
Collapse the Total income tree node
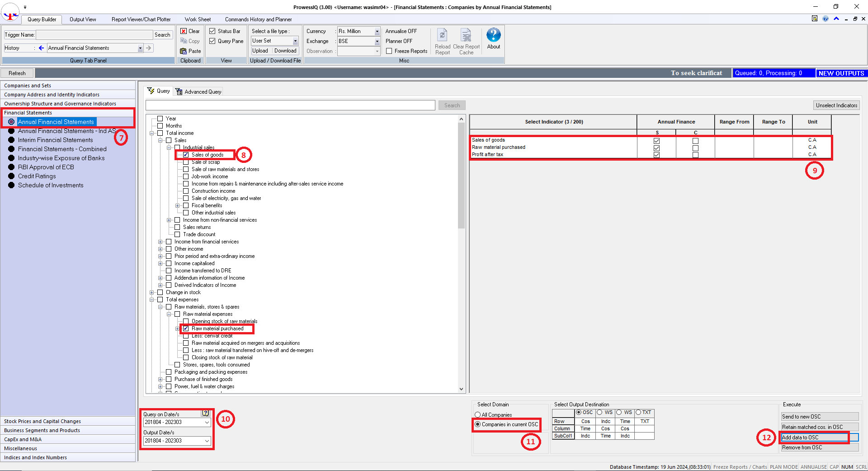point(152,133)
